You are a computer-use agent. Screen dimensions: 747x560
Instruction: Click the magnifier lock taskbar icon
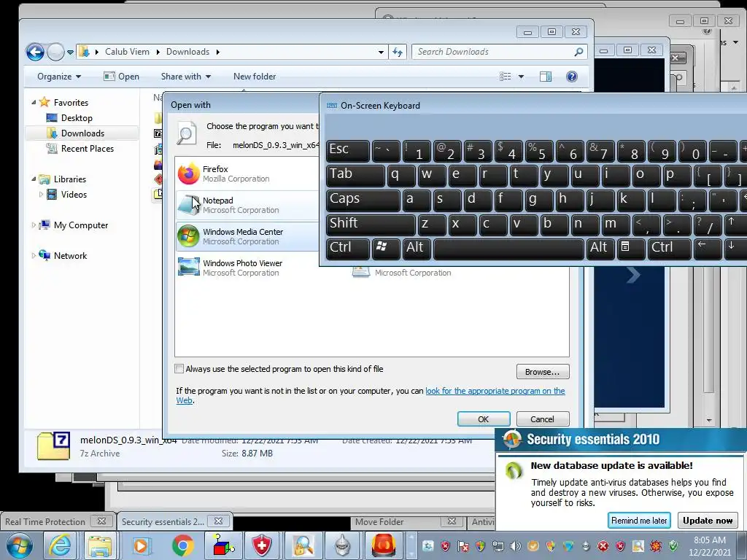pos(303,545)
